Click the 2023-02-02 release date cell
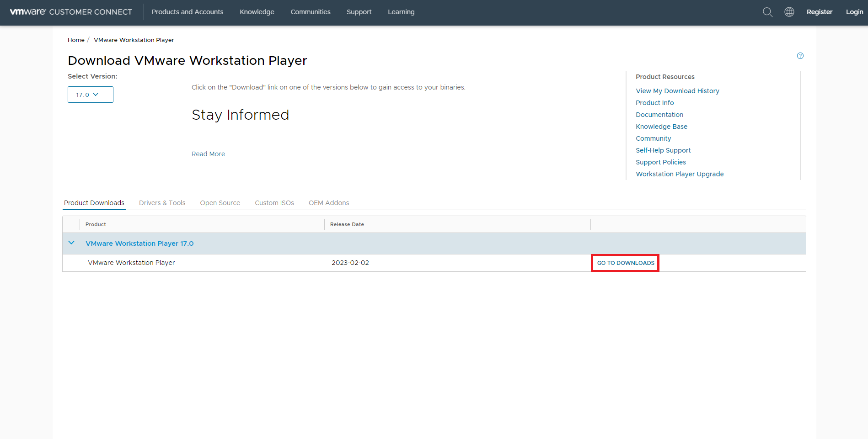Image resolution: width=868 pixels, height=439 pixels. [x=350, y=263]
